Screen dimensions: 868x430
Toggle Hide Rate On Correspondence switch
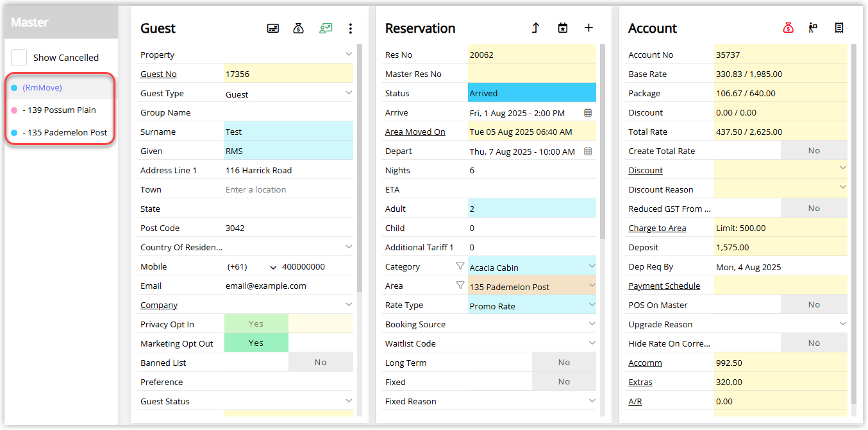[x=814, y=343]
